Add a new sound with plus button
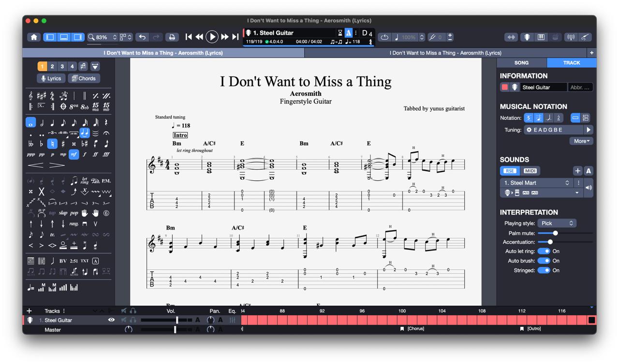 (577, 171)
